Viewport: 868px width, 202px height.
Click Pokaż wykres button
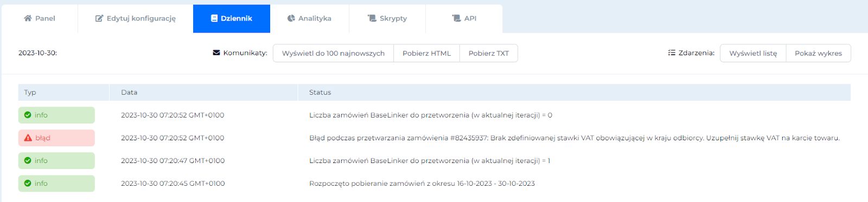click(x=818, y=53)
